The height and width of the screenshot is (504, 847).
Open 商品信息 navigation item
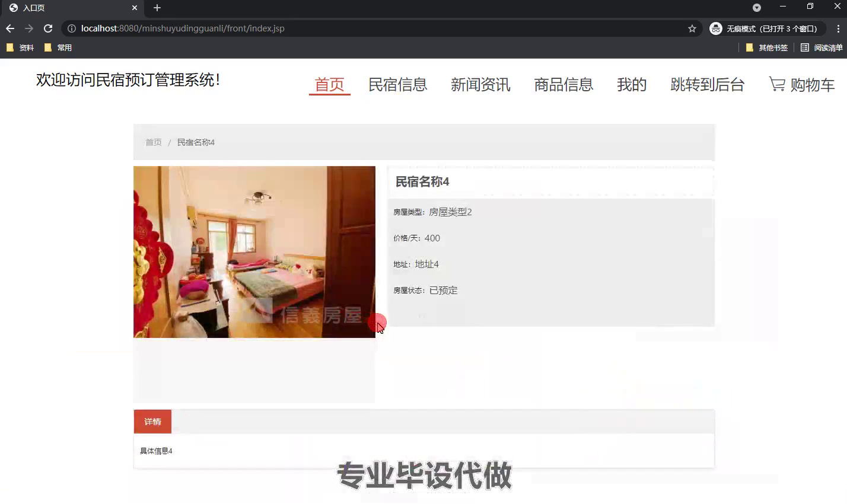pos(563,85)
